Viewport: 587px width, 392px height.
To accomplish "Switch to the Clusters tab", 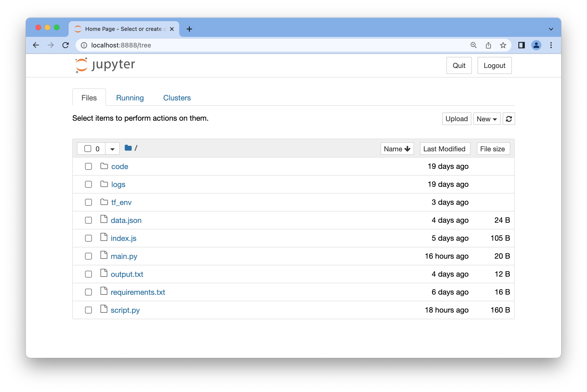I will (177, 97).
